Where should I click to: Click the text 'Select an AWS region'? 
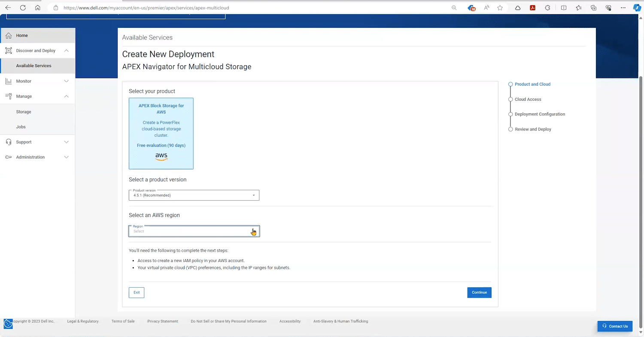[x=154, y=215]
